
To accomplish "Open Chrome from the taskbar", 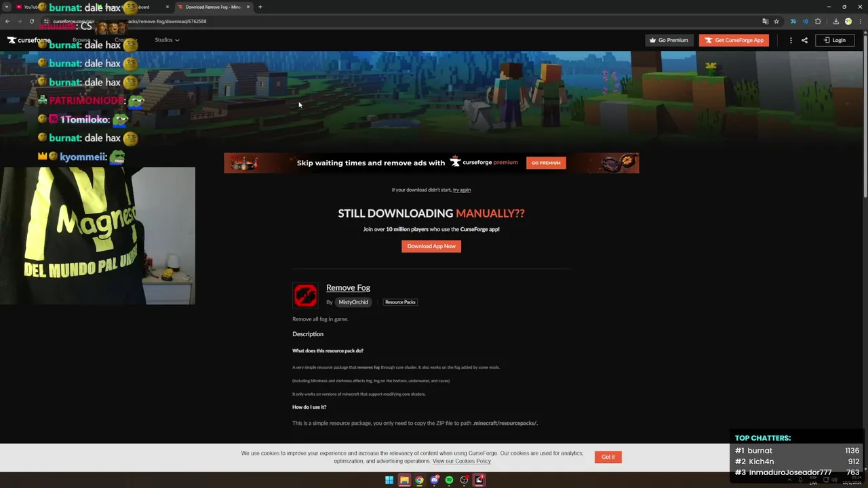I will click(419, 480).
